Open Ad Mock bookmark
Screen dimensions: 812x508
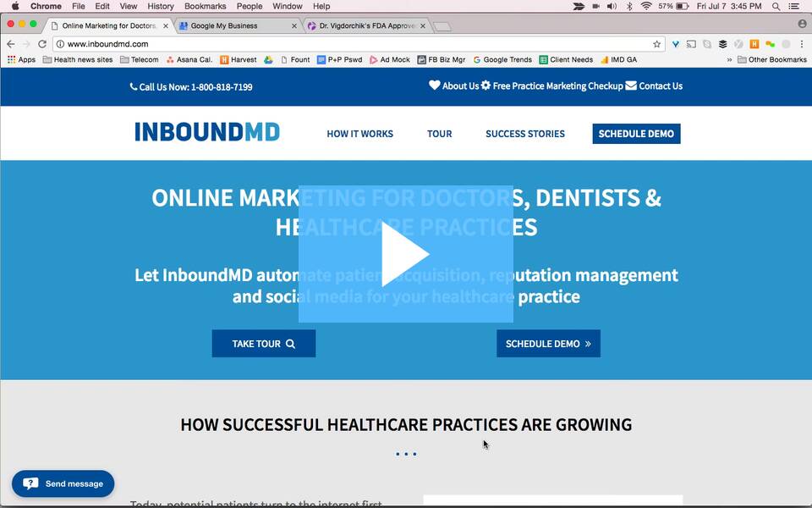pyautogui.click(x=389, y=59)
